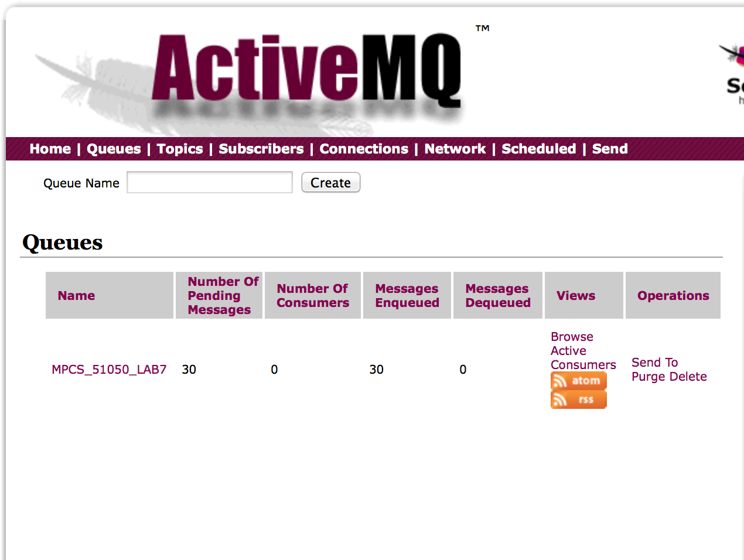The height and width of the screenshot is (560, 744).
Task: Click the ActiveMQ logo
Action: click(x=306, y=70)
